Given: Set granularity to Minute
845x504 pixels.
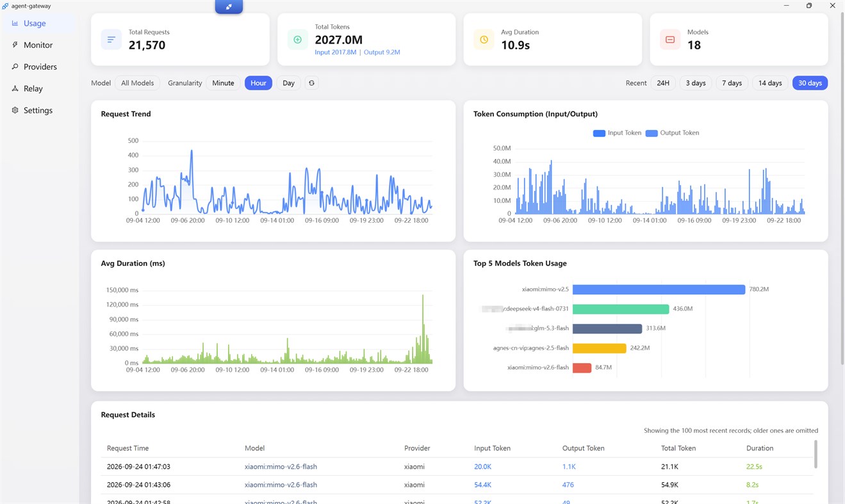Looking at the screenshot, I should pyautogui.click(x=223, y=83).
